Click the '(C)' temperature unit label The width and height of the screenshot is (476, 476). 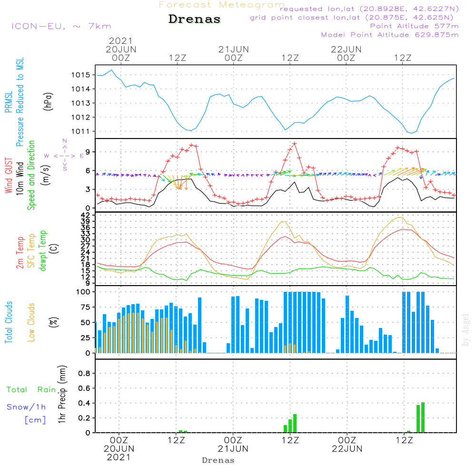tap(54, 249)
